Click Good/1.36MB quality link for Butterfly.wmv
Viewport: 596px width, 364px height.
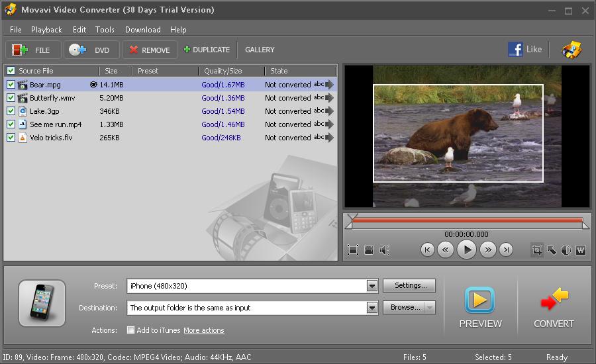[223, 98]
